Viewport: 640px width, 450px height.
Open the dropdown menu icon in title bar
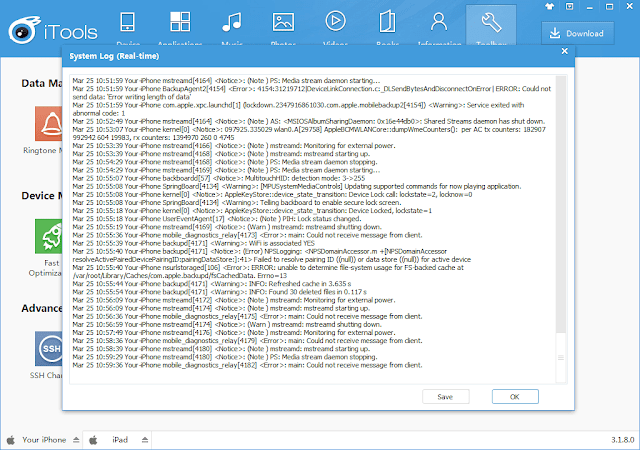coord(569,6)
